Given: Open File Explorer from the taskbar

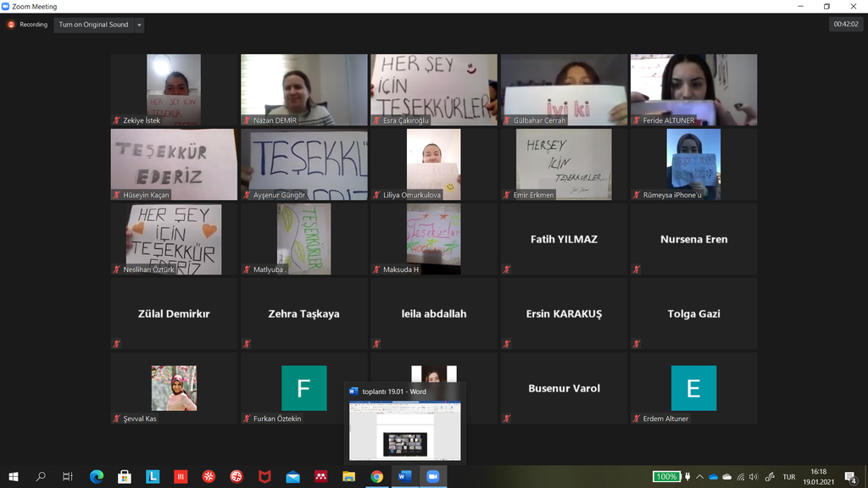Looking at the screenshot, I should [x=348, y=477].
